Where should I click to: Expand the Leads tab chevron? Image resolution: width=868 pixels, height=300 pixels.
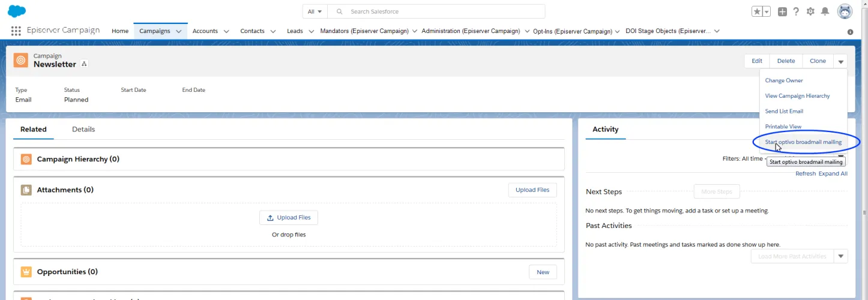click(311, 31)
